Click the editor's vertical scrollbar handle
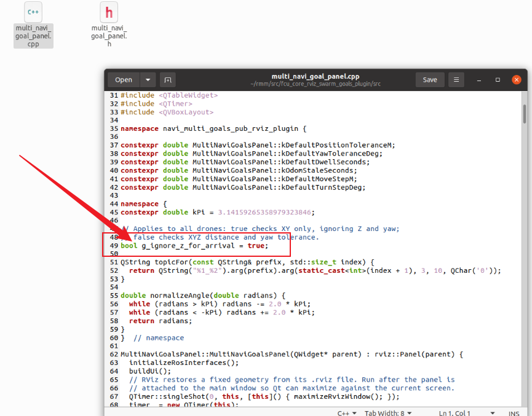 525,114
